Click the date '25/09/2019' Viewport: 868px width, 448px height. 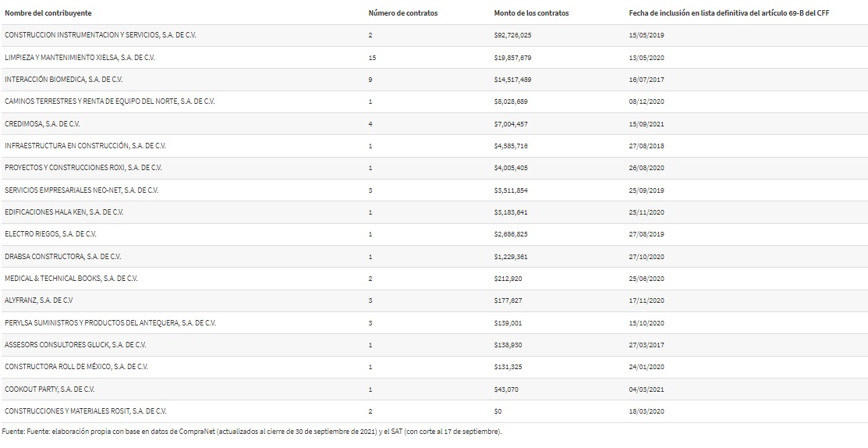pyautogui.click(x=647, y=190)
